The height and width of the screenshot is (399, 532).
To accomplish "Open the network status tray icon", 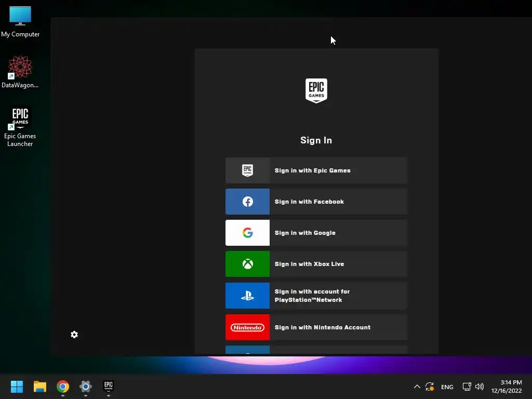I will 467,387.
